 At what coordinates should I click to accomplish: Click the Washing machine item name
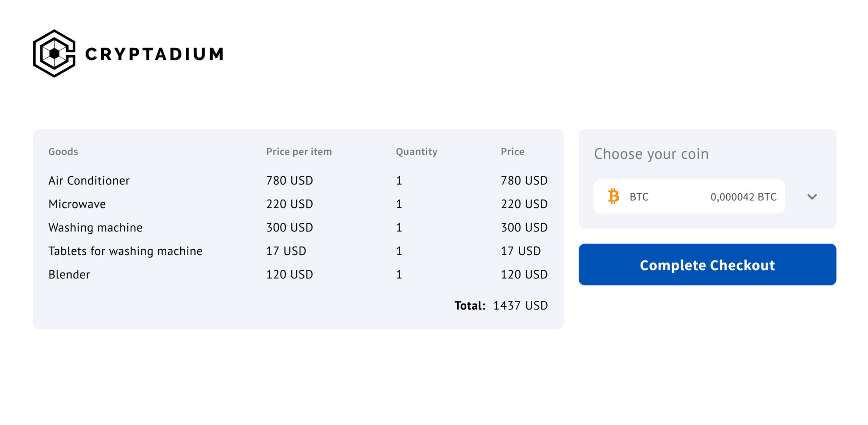[95, 228]
